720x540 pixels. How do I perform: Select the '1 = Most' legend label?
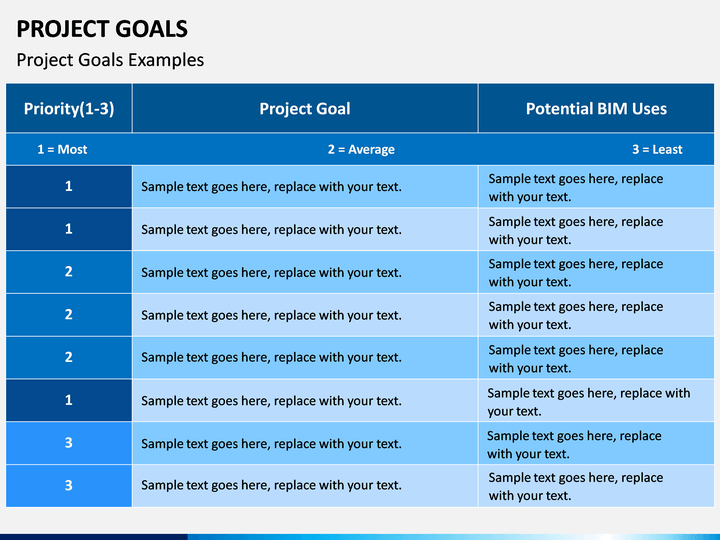click(x=62, y=149)
